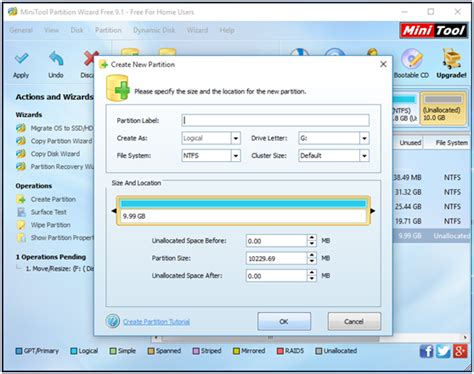Click the Unused column header
474x374 pixels.
point(409,143)
